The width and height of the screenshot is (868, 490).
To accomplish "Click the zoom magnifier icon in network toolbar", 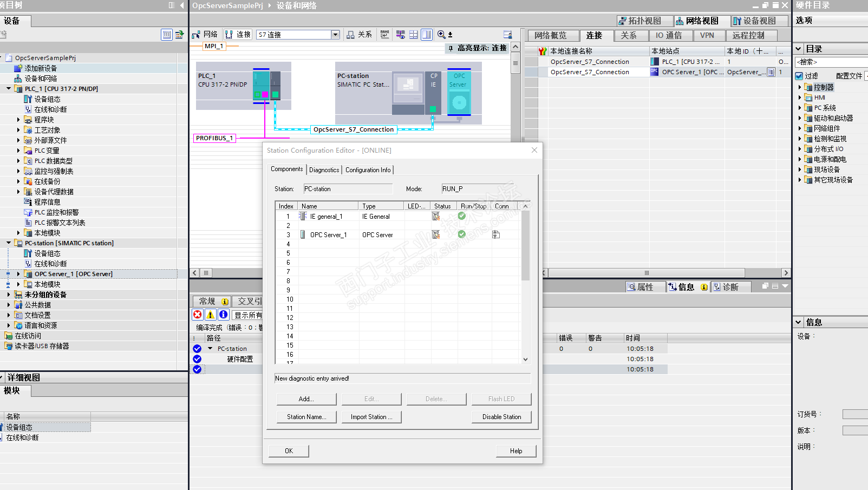I will click(442, 35).
